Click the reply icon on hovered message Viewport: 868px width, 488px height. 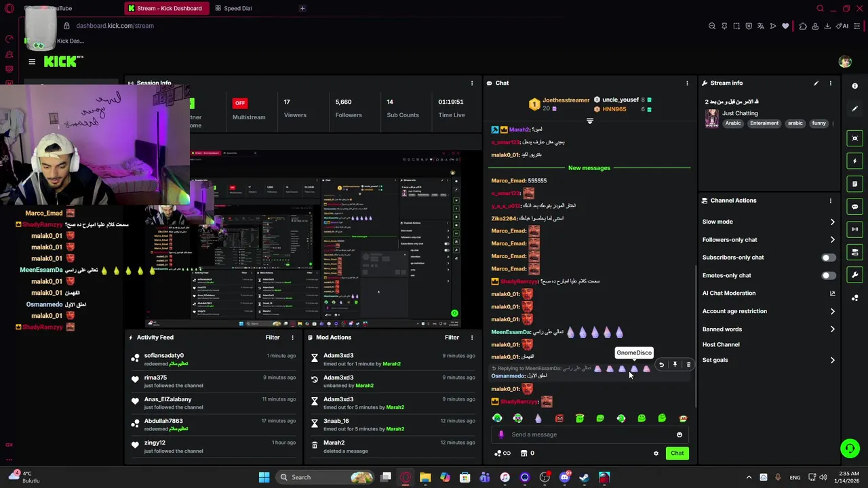point(661,365)
